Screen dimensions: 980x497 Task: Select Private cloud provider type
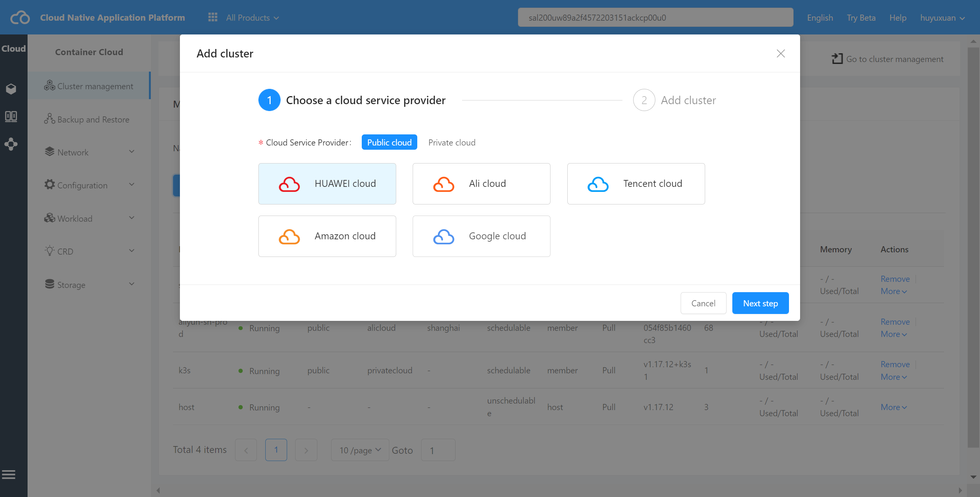[x=452, y=142]
